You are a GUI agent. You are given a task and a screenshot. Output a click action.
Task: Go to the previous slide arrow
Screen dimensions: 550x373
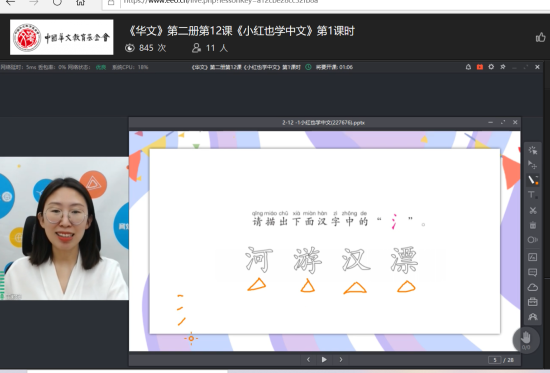(308, 359)
